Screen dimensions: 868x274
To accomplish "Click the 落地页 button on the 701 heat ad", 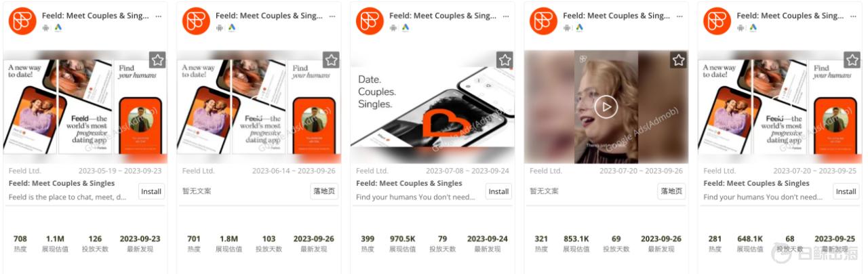I will [324, 191].
